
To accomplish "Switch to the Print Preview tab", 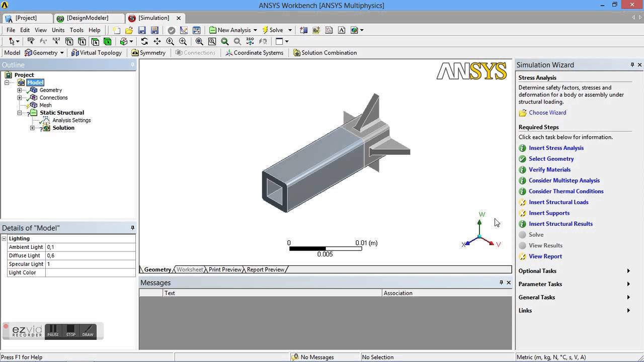I will point(225,269).
